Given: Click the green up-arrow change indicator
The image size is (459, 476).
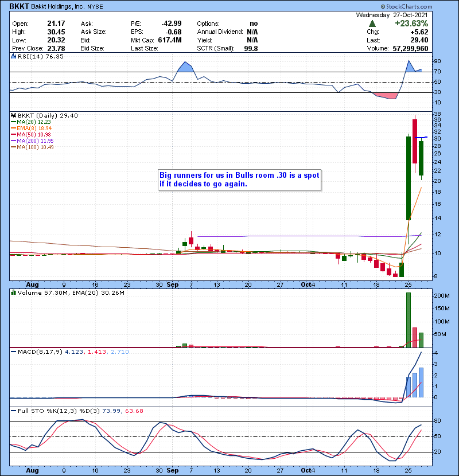Looking at the screenshot, I should pos(372,24).
